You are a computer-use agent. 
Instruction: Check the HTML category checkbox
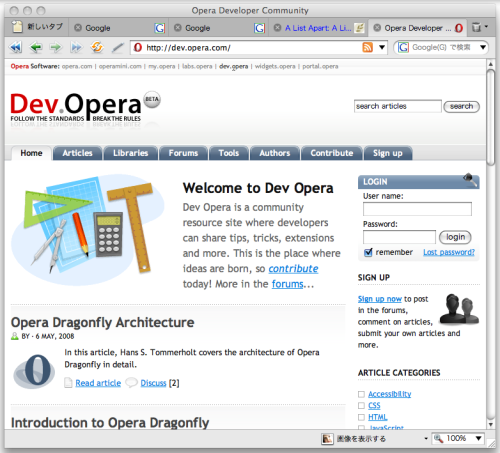[x=361, y=417]
